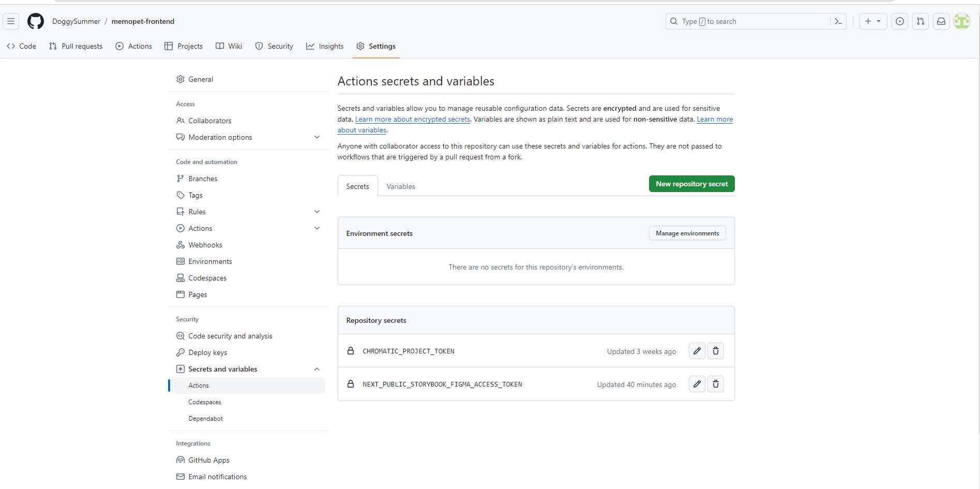Expand the Rules sidebar section
The width and height of the screenshot is (980, 489).
point(317,212)
